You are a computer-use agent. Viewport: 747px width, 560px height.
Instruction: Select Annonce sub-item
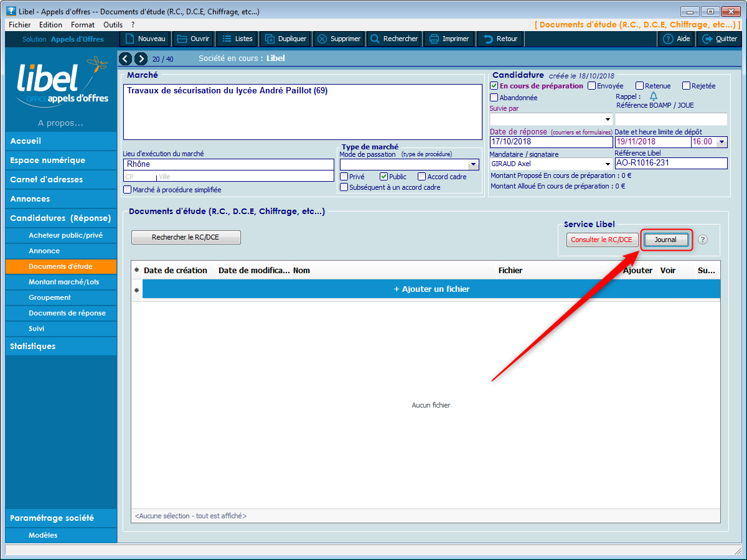coord(61,251)
